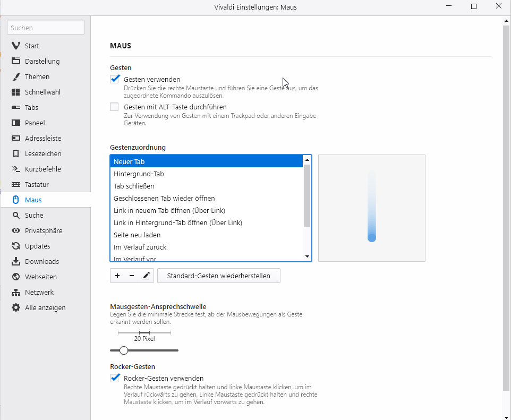The image size is (511, 420).
Task: Open Privatsphäre settings section
Action: (x=45, y=230)
